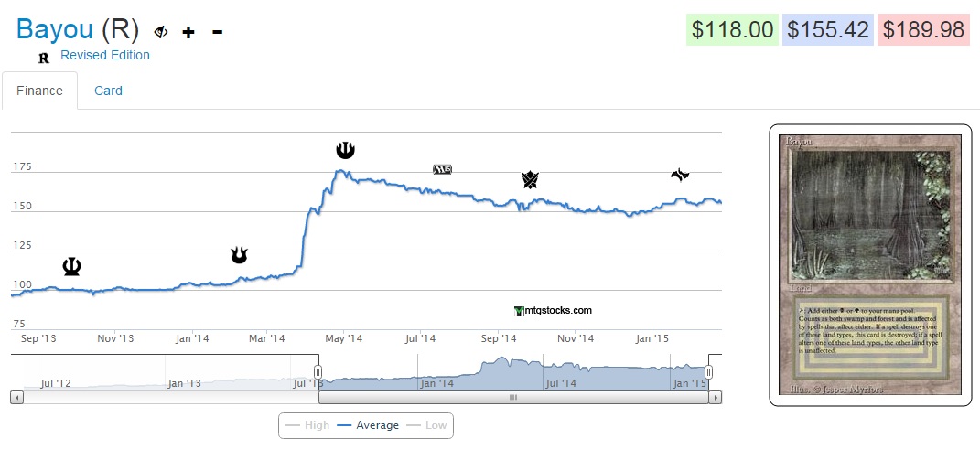Viewport: 980px width, 449px height.
Task: Click the minus icon next to Bayou title
Action: pos(217,32)
